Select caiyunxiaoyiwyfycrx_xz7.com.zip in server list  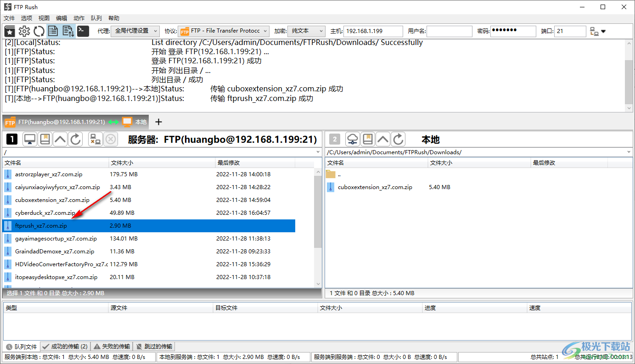pos(149,187)
